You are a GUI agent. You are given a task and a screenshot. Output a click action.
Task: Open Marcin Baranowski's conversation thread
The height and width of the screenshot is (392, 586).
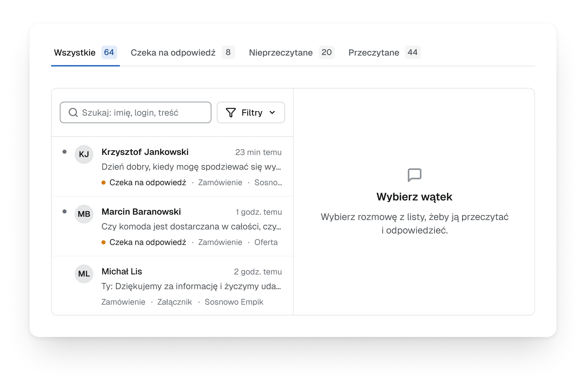[172, 226]
